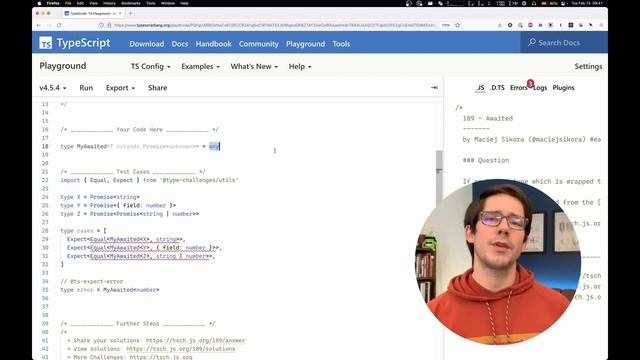Click 'by Maciej Sikora' line in output
640x360 pixels.
tap(531, 140)
